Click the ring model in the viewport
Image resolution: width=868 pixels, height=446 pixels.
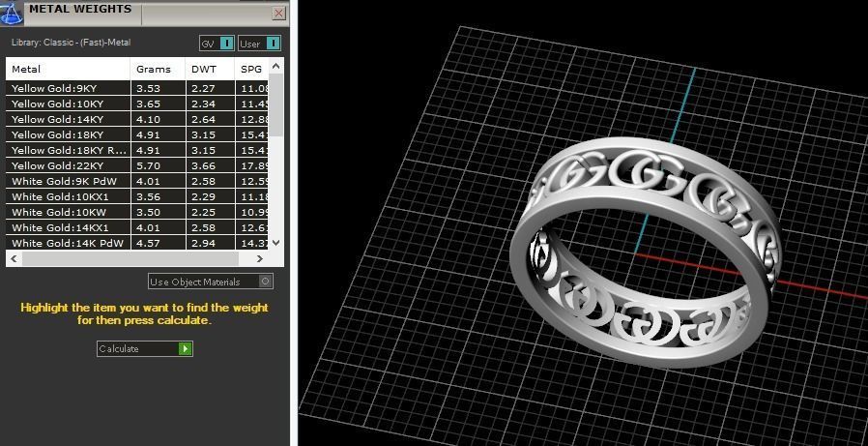point(645,253)
